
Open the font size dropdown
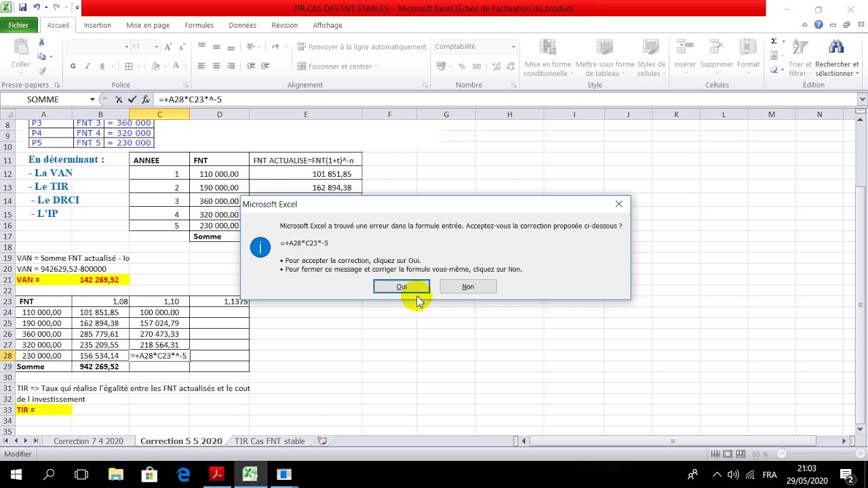(157, 47)
